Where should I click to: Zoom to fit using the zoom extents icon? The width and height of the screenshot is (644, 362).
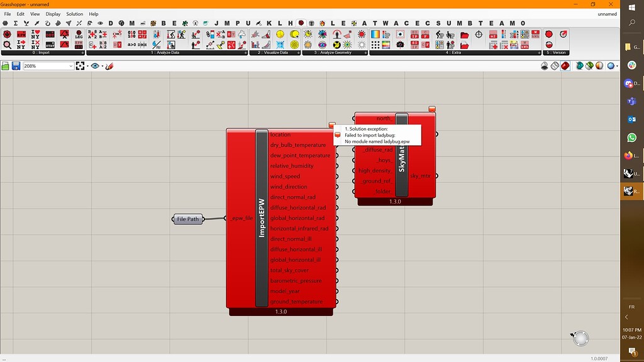point(80,65)
